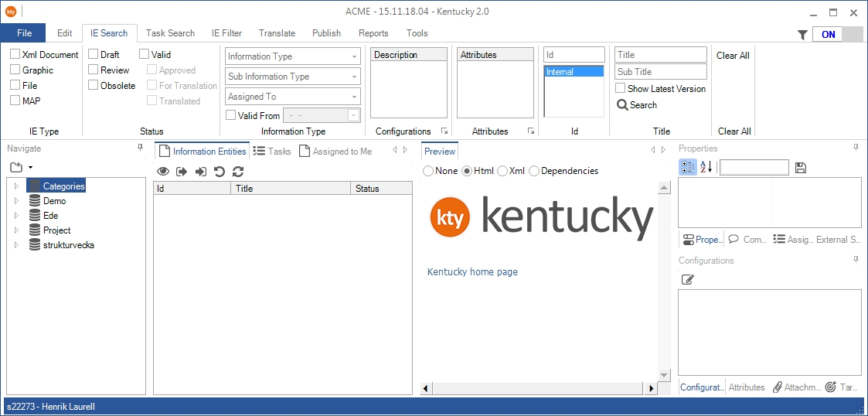
Task: Click the Search button in Title group
Action: (637, 105)
